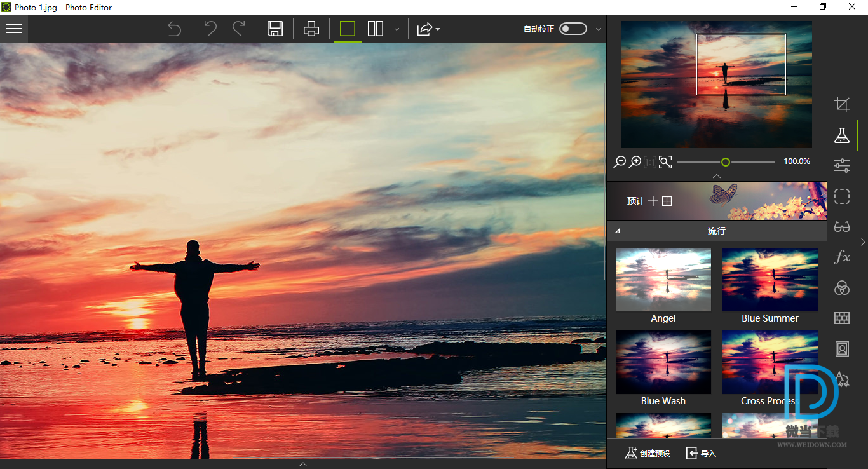Open the hamburger main menu
Viewport: 868px width, 469px height.
click(14, 29)
